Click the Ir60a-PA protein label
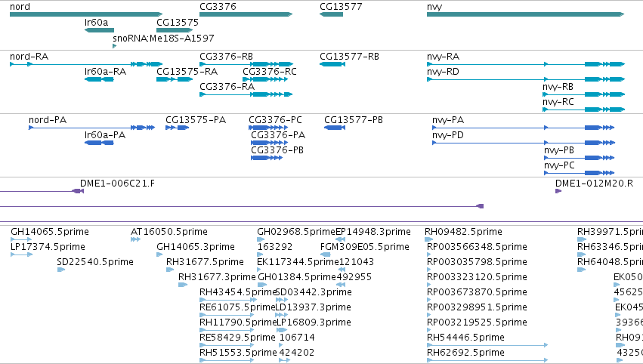The width and height of the screenshot is (643, 364). pyautogui.click(x=104, y=135)
